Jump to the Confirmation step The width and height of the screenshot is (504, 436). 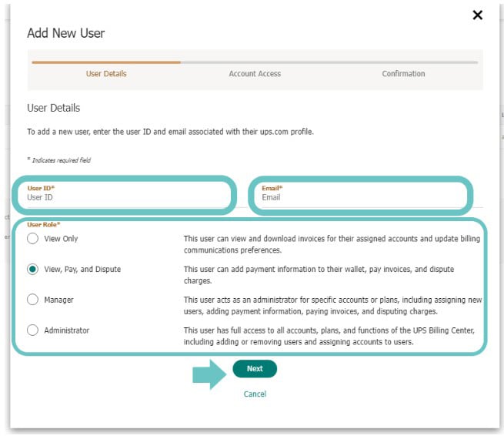click(x=403, y=74)
